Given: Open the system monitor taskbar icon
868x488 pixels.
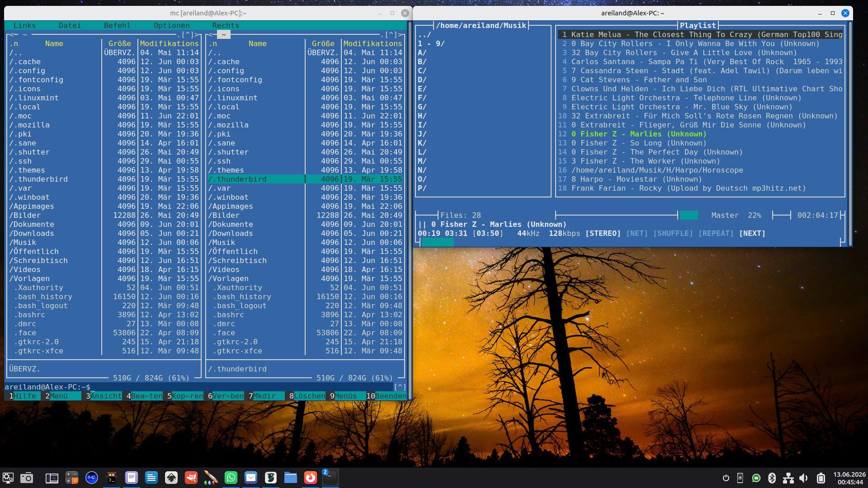Looking at the screenshot, I should tap(52, 478).
